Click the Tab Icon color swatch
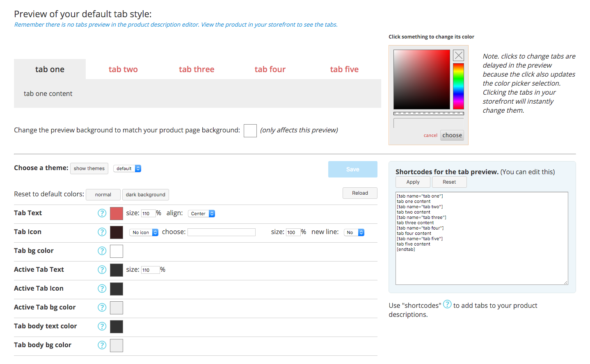The height and width of the screenshot is (364, 590). pyautogui.click(x=117, y=232)
